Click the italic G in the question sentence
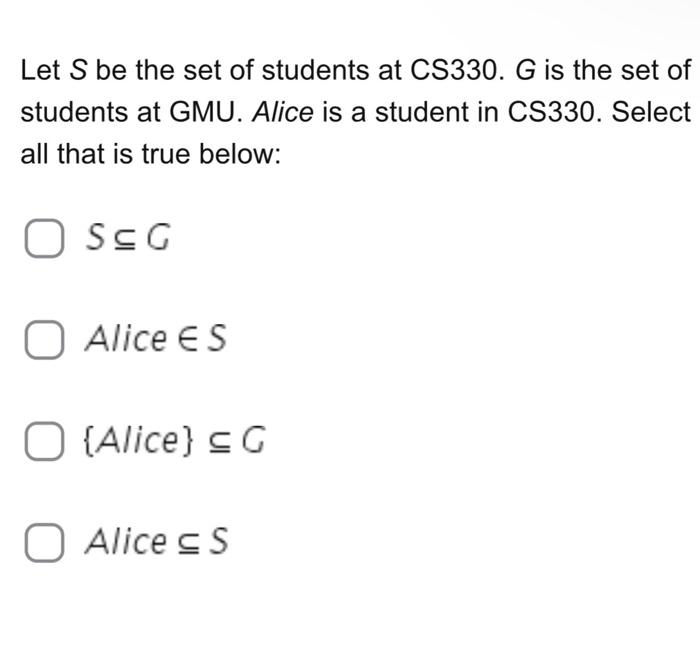This screenshot has height=666, width=700. (x=525, y=70)
